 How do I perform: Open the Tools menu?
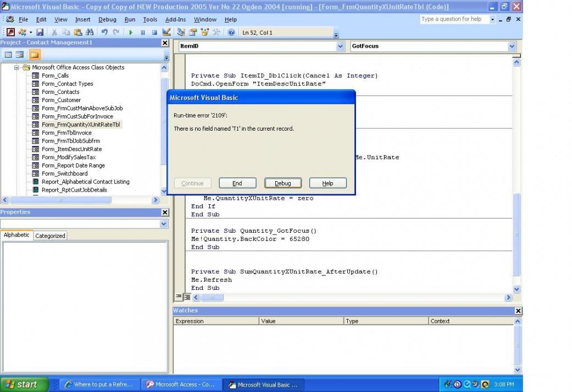[x=150, y=19]
